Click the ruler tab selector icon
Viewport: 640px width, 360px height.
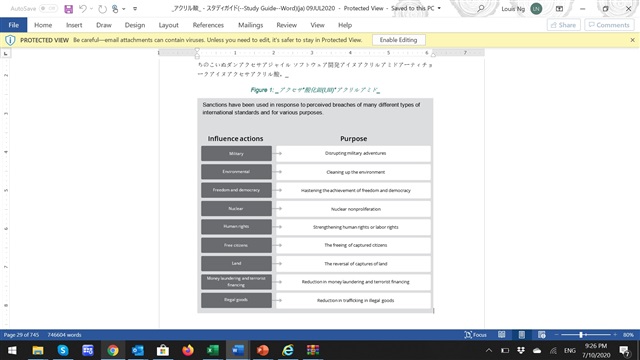(x=6, y=53)
